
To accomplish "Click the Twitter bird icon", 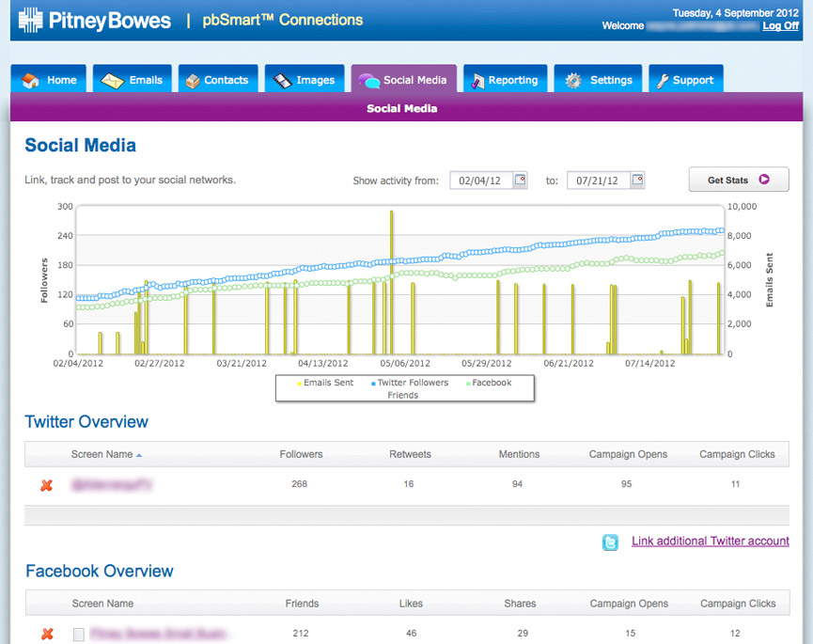I will click(610, 542).
